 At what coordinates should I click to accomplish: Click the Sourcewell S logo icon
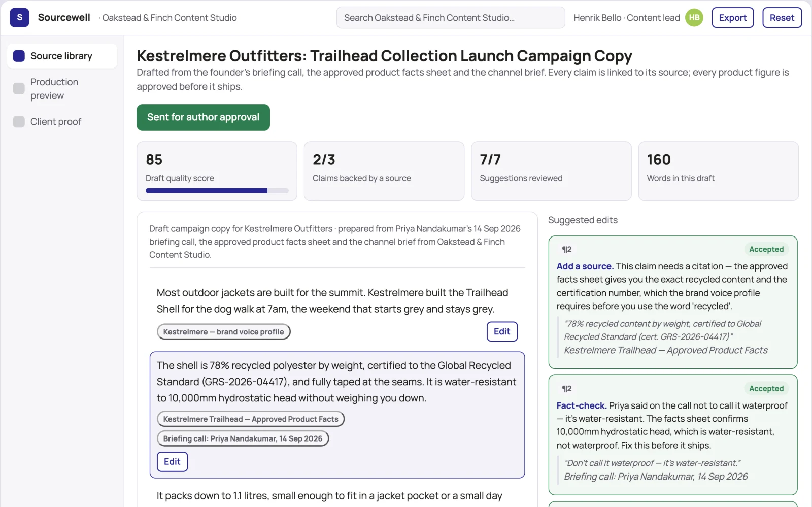(19, 18)
